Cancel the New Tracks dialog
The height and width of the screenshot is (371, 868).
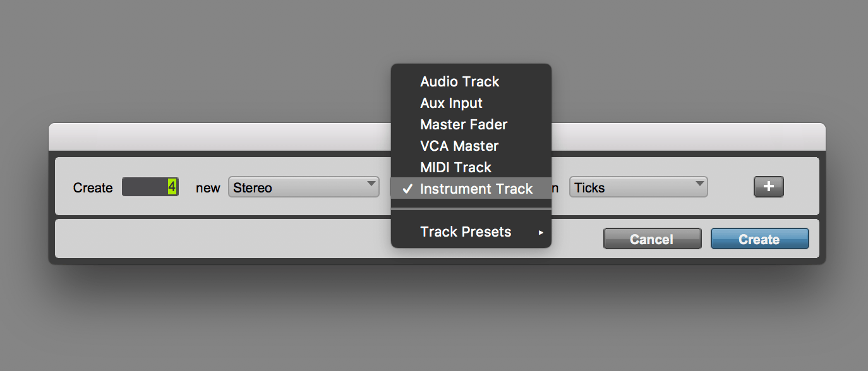[x=652, y=239]
